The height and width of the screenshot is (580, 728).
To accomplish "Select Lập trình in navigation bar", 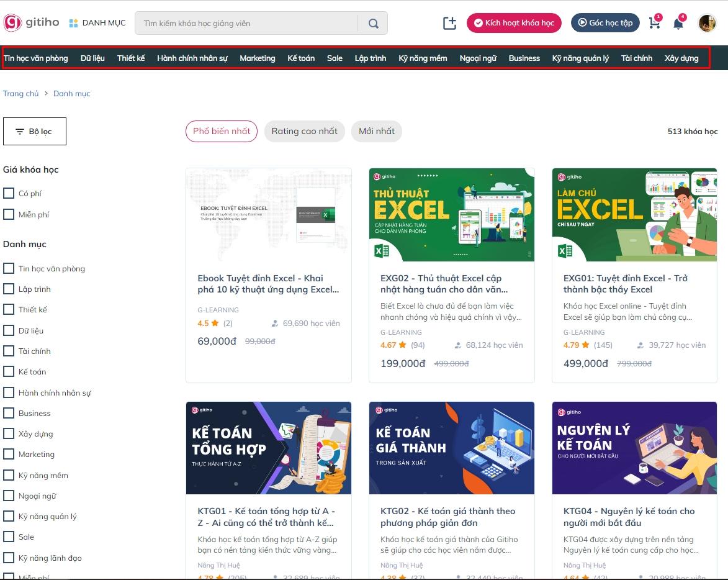I will pos(371,58).
